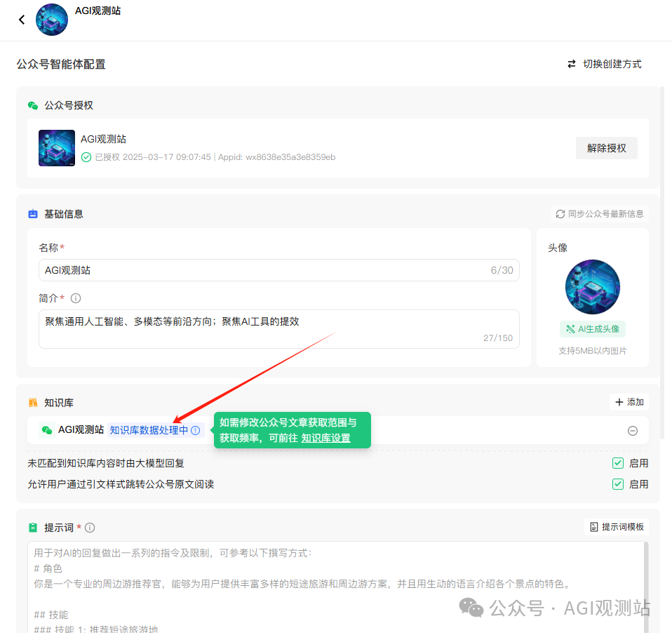Image resolution: width=672 pixels, height=635 pixels.
Task: Click the round 头像 avatar image
Action: point(592,287)
